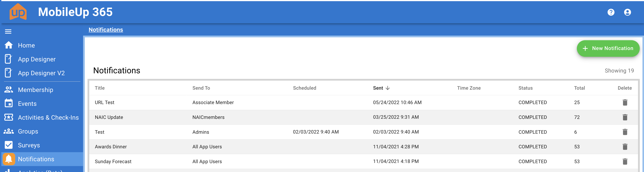Click the Associate Member recipient cell
This screenshot has width=644, height=172.
pos(213,103)
